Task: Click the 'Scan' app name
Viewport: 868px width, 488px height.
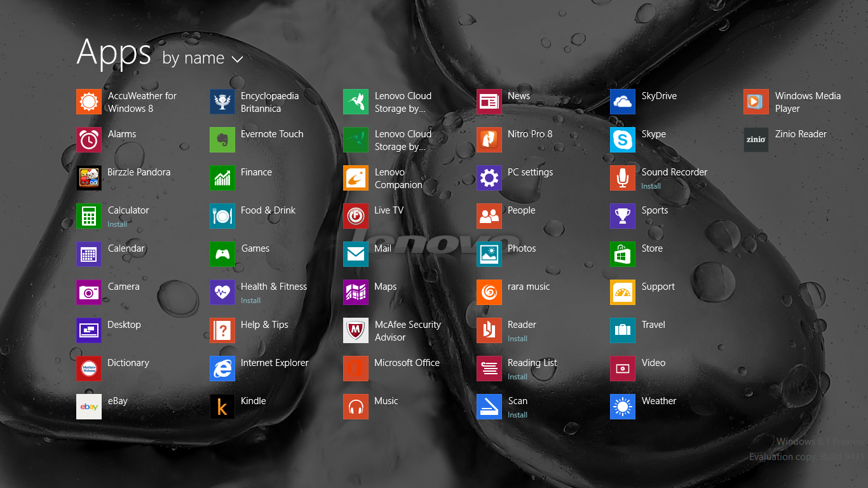Action: click(518, 401)
